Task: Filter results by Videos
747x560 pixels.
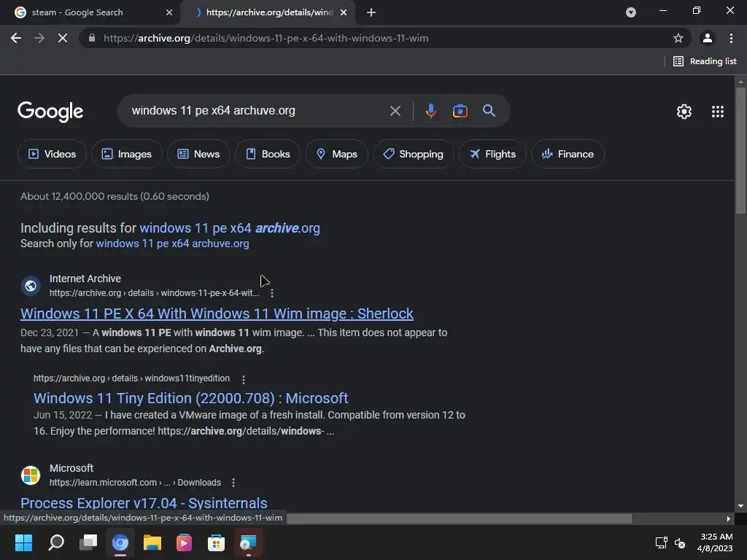Action: click(52, 154)
